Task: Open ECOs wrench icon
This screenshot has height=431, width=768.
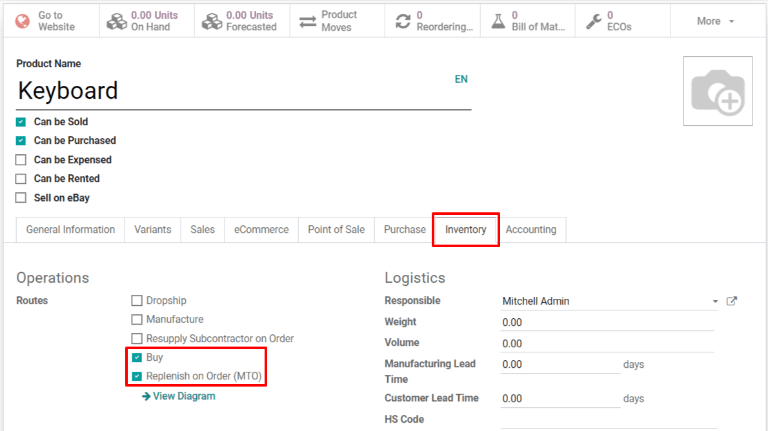Action: [x=593, y=21]
